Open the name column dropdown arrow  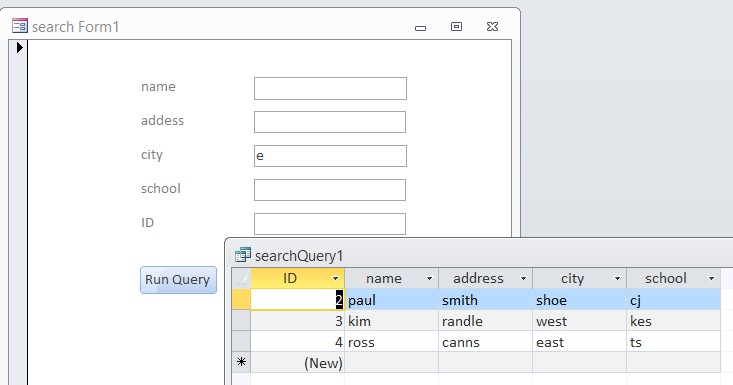tap(429, 278)
